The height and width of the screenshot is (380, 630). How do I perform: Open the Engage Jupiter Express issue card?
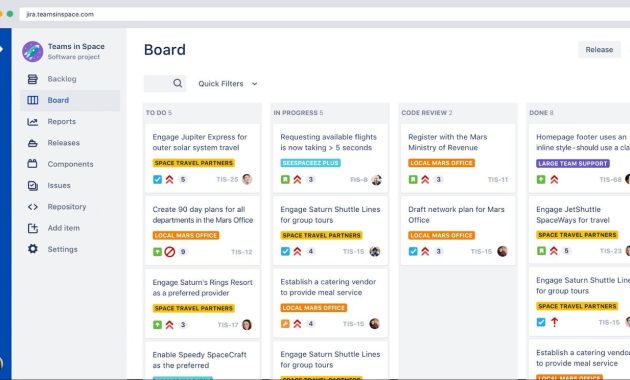point(202,158)
